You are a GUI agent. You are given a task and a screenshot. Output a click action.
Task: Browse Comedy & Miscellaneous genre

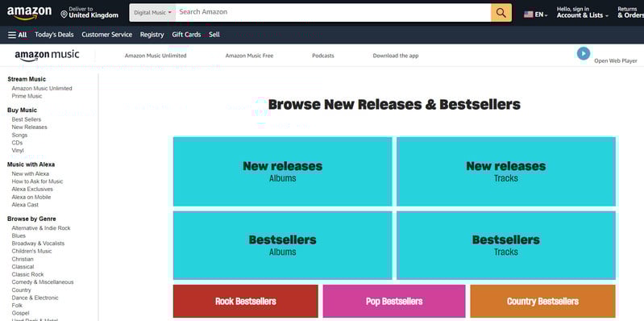(x=43, y=282)
